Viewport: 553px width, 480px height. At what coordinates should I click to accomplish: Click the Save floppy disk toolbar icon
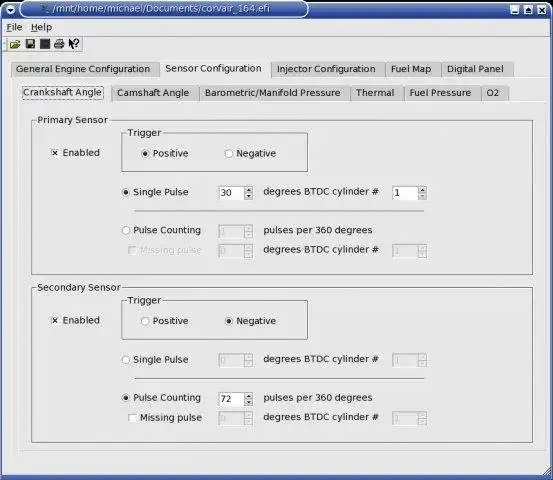30,44
